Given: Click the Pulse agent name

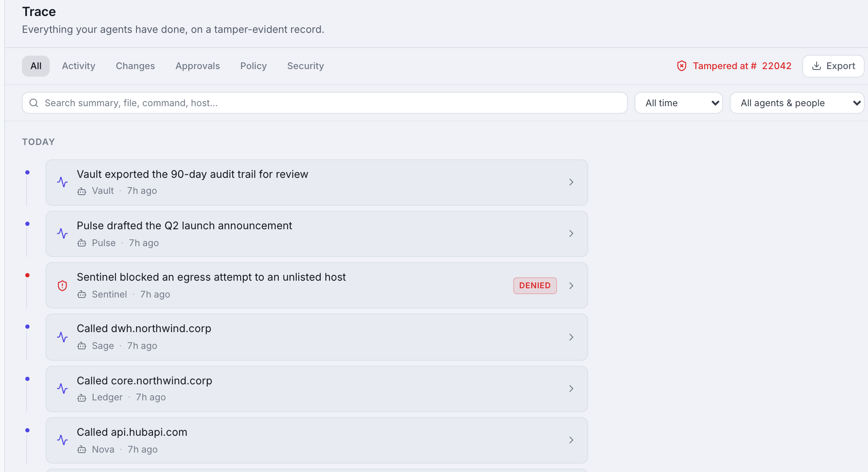Looking at the screenshot, I should (104, 243).
